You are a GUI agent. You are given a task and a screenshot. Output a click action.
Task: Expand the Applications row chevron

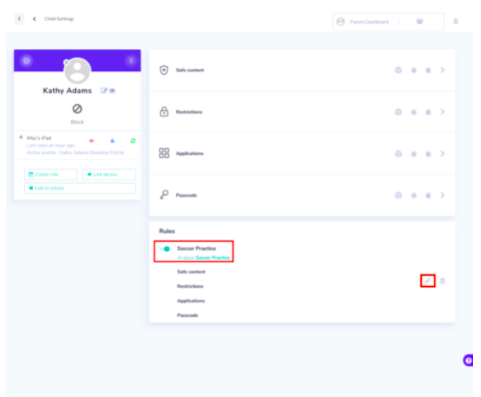[x=442, y=154]
